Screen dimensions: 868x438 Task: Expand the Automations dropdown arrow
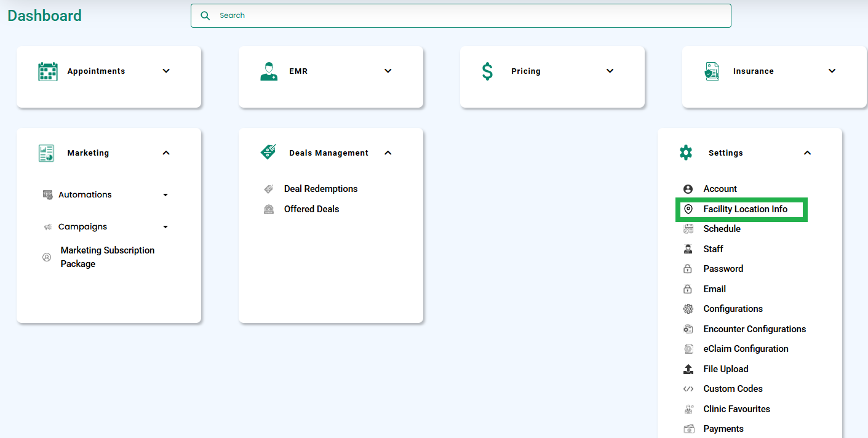point(165,195)
